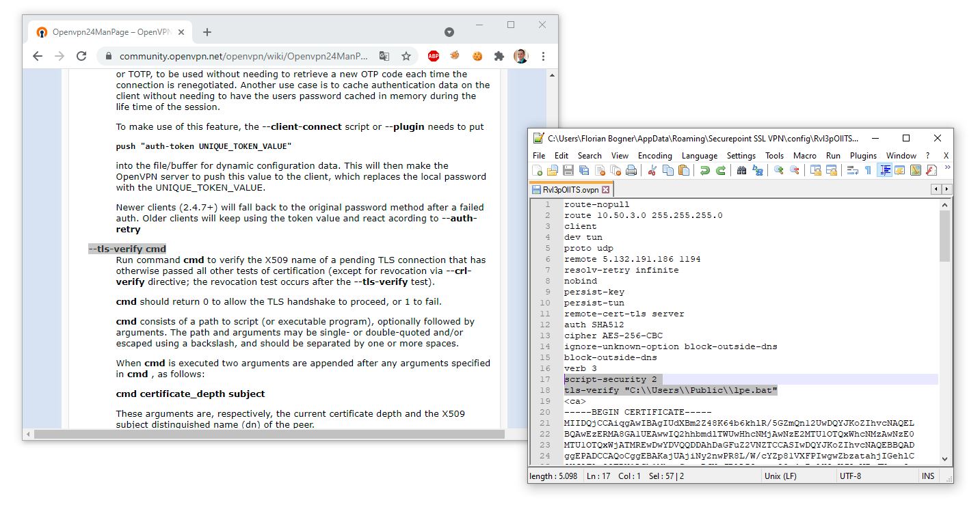Open the Encoding menu
Viewport: 980px width, 507px height.
[654, 155]
